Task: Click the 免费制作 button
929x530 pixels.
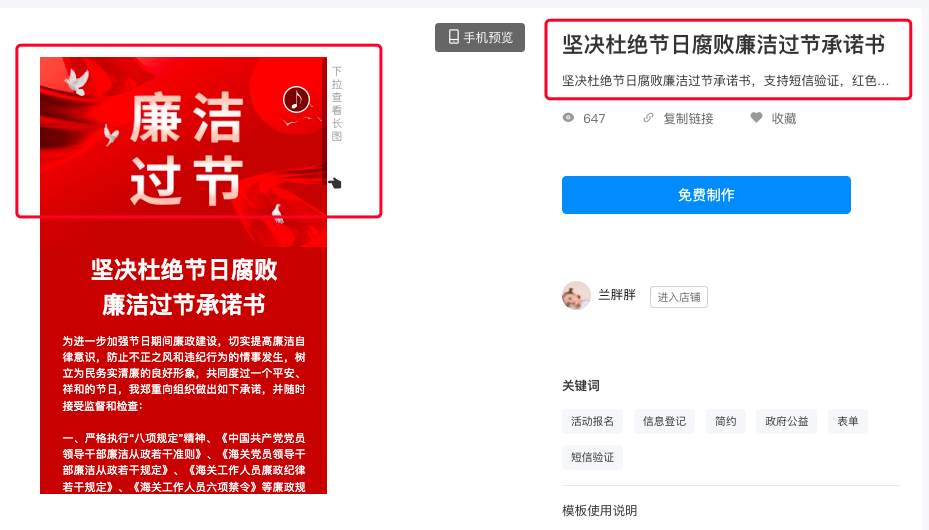Action: 706,195
